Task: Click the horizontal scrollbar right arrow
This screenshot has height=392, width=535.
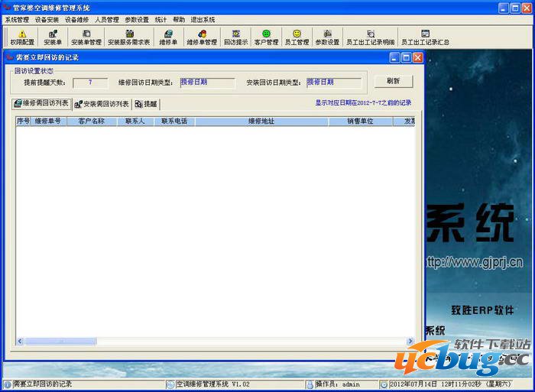Action: [410, 341]
